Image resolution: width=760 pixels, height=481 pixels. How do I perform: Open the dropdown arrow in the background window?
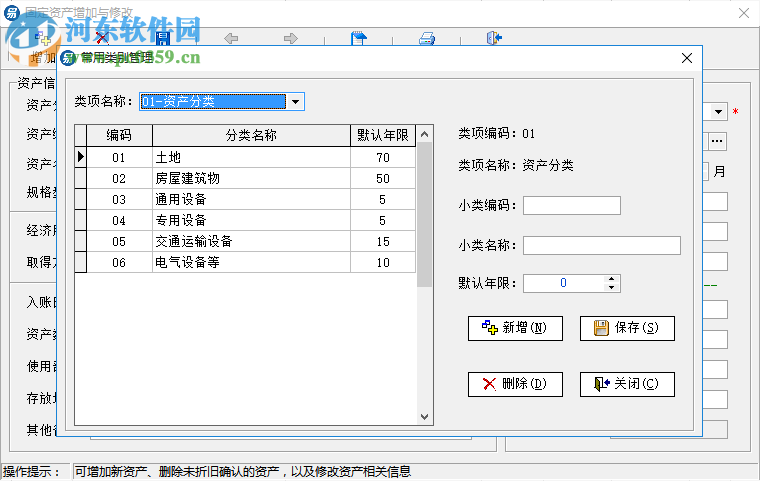(x=718, y=112)
